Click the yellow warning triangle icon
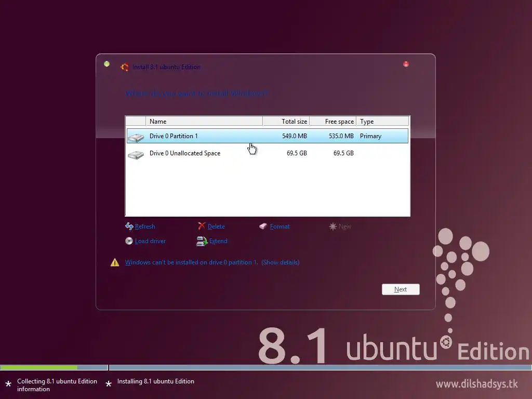532x399 pixels. [x=115, y=262]
